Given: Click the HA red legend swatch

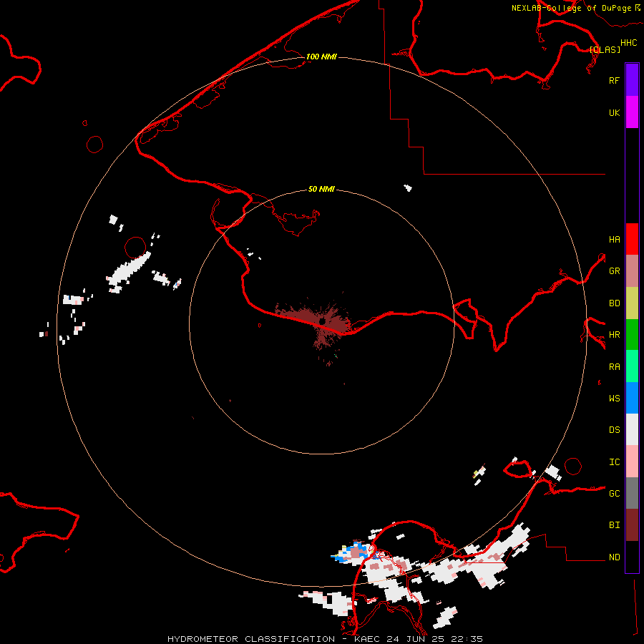Looking at the screenshot, I should click(632, 239).
